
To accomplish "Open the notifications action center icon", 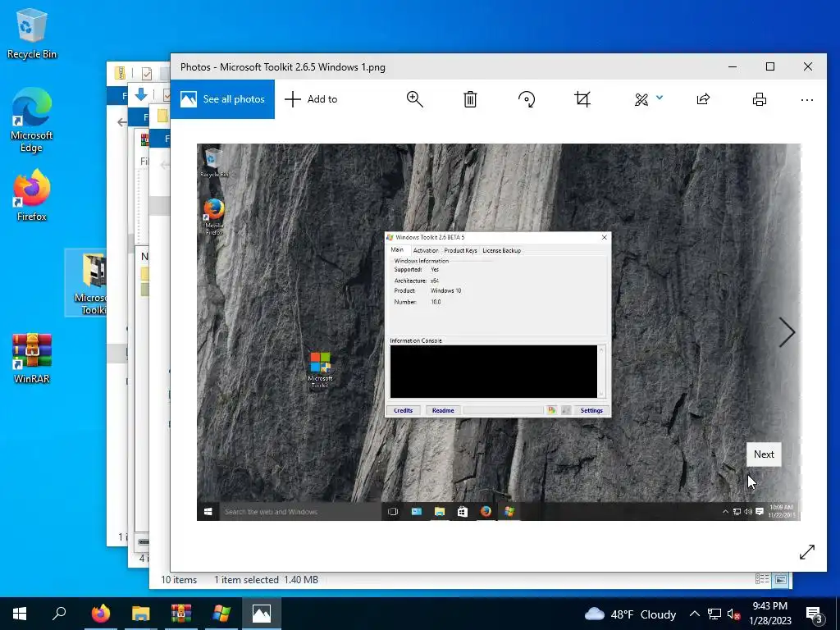I will (x=815, y=614).
